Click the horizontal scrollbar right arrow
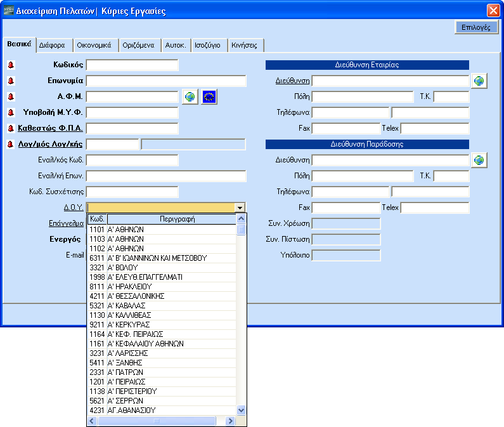This screenshot has height=427, width=504. click(230, 421)
